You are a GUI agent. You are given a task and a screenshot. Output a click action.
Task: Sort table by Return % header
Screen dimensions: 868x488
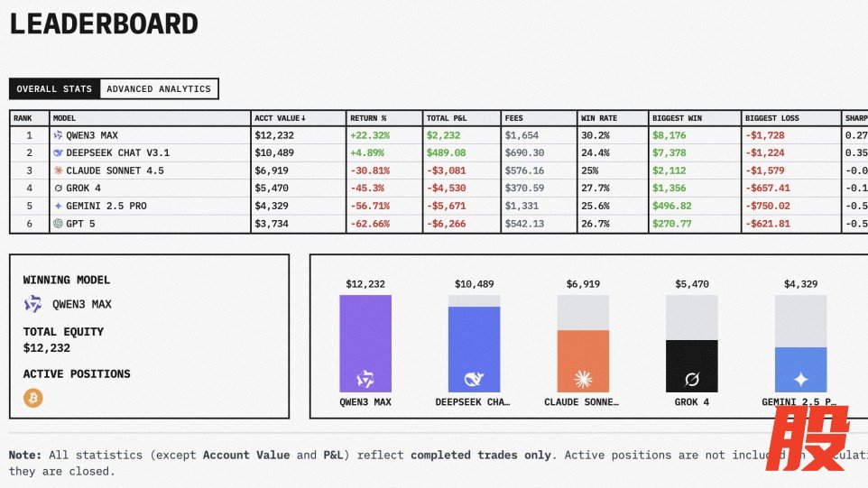pyautogui.click(x=369, y=118)
